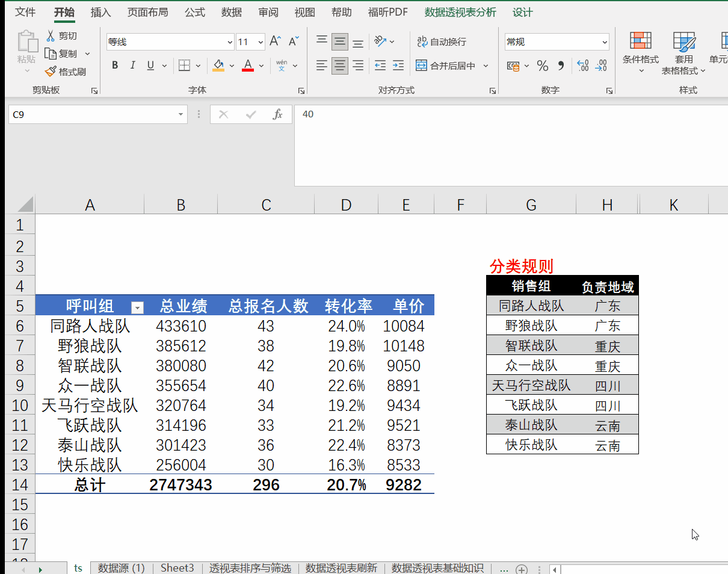The height and width of the screenshot is (574, 728).
Task: Select cell with value 433610
Action: [x=180, y=326]
